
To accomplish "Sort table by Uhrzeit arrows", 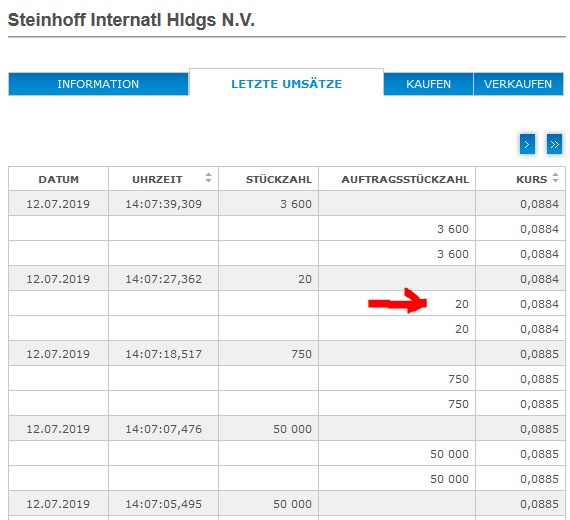I will pyautogui.click(x=208, y=177).
